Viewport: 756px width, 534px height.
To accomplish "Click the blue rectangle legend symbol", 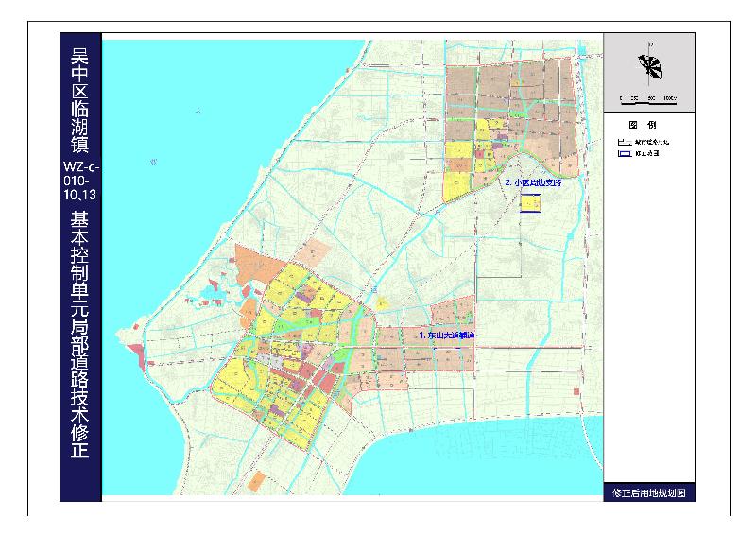I will pos(623,151).
